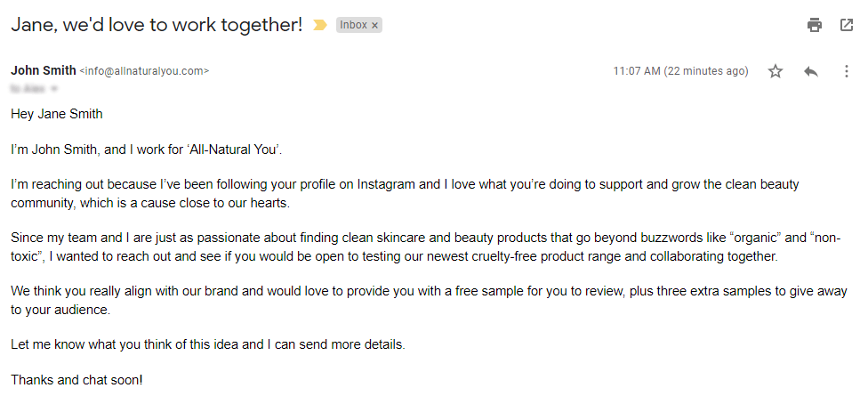The width and height of the screenshot is (868, 396).
Task: Click the word Instagram in the body
Action: pos(386,184)
